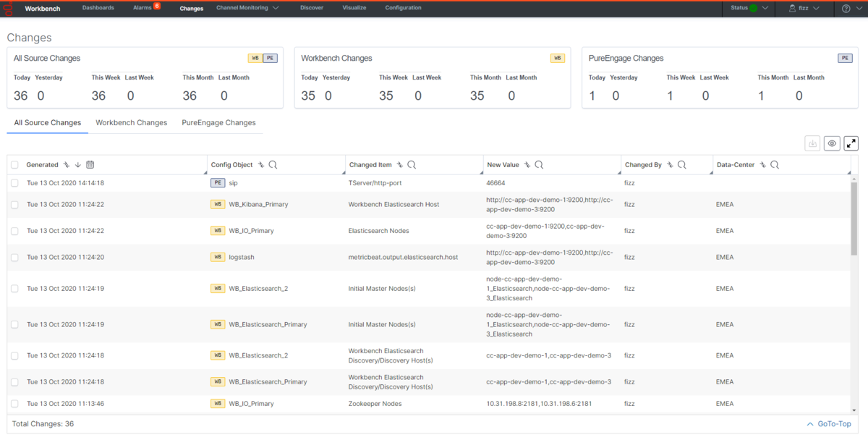Expand the Status dropdown in the top bar
The width and height of the screenshot is (868, 440).
point(749,8)
